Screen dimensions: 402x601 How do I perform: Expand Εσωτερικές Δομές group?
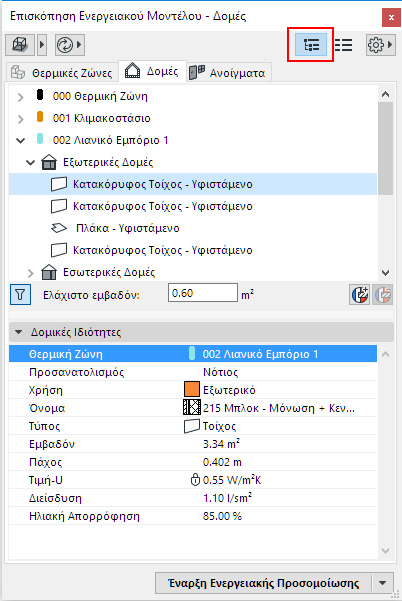31,273
